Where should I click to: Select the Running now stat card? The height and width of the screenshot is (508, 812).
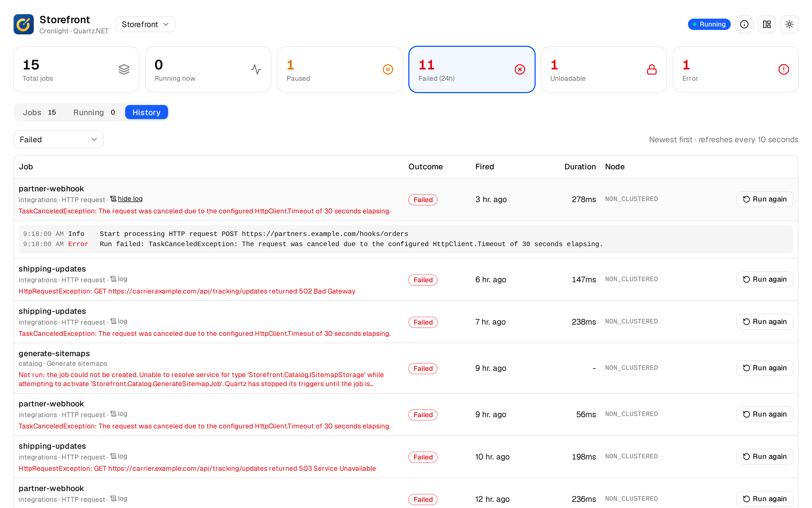pos(208,69)
